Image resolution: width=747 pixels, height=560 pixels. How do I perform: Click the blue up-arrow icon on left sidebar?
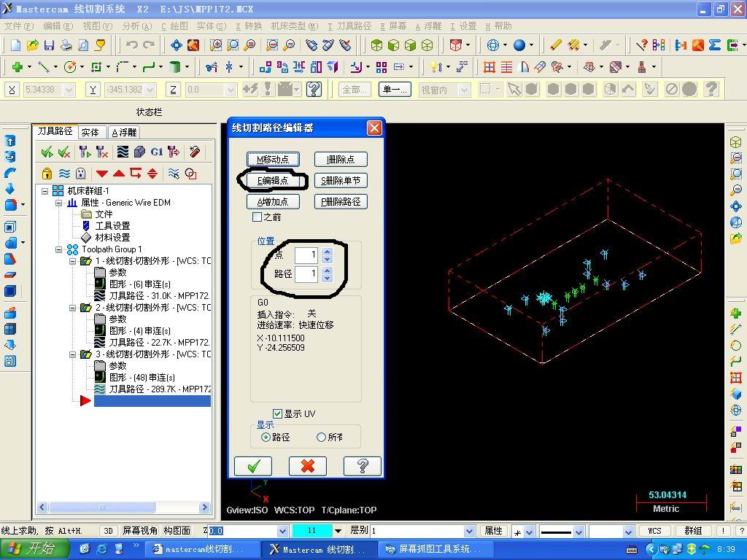(10, 141)
